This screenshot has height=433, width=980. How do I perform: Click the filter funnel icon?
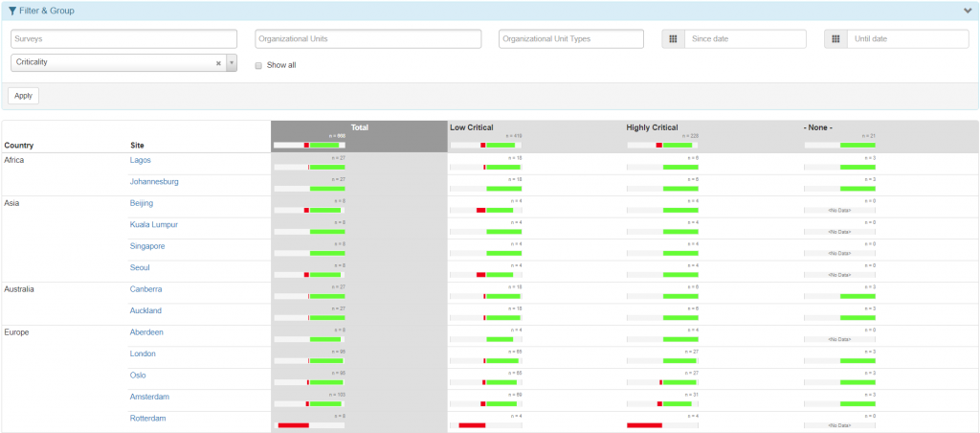(x=11, y=11)
